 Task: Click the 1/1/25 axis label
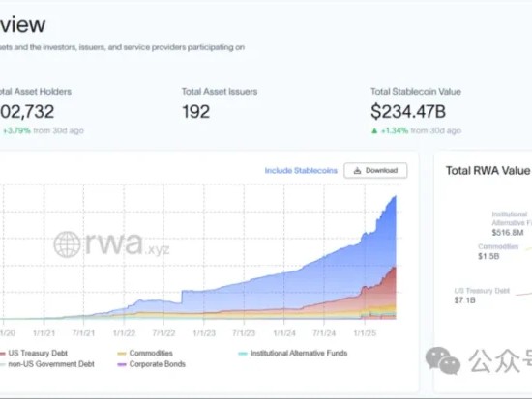tap(365, 333)
